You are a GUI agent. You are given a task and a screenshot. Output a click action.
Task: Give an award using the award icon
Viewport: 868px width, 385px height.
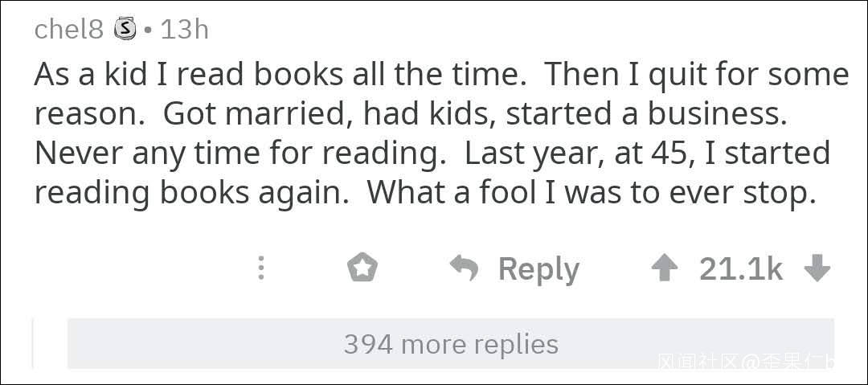362,268
